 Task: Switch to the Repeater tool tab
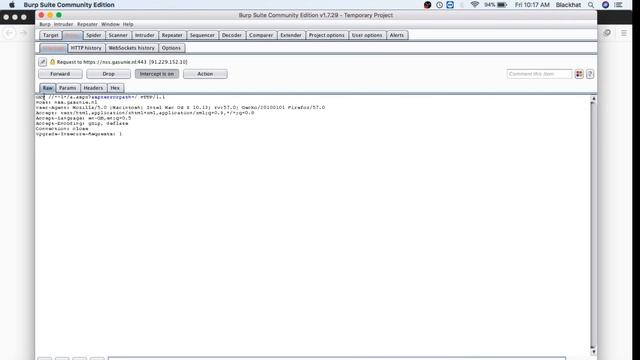(172, 35)
